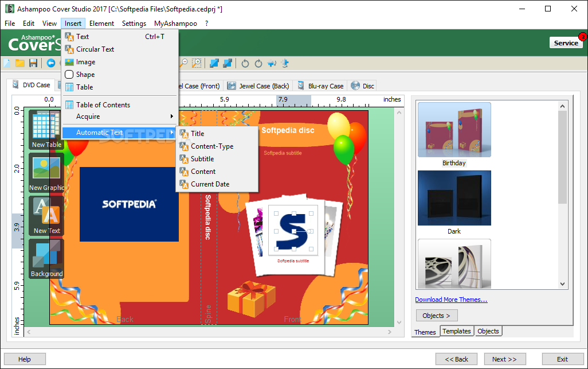
Task: Choose Table from the Insert menu
Action: point(120,87)
